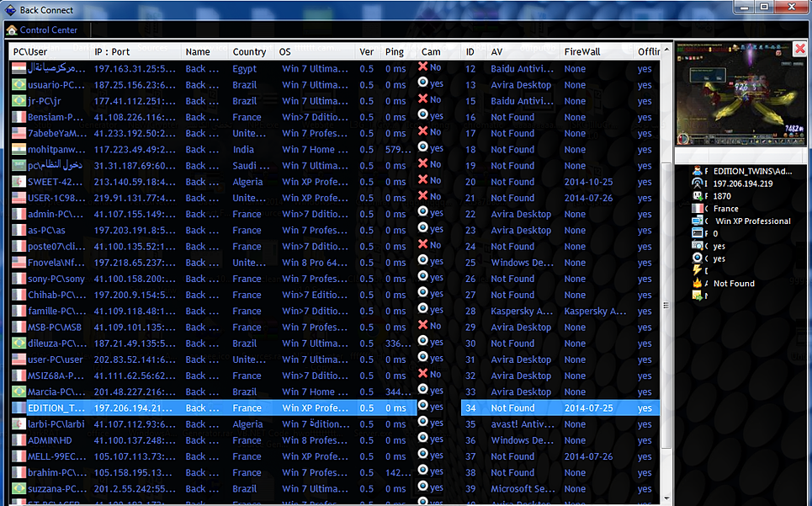This screenshot has height=506, width=812.
Task: Click ID 31 cell in user-PC row
Action: pyautogui.click(x=470, y=360)
